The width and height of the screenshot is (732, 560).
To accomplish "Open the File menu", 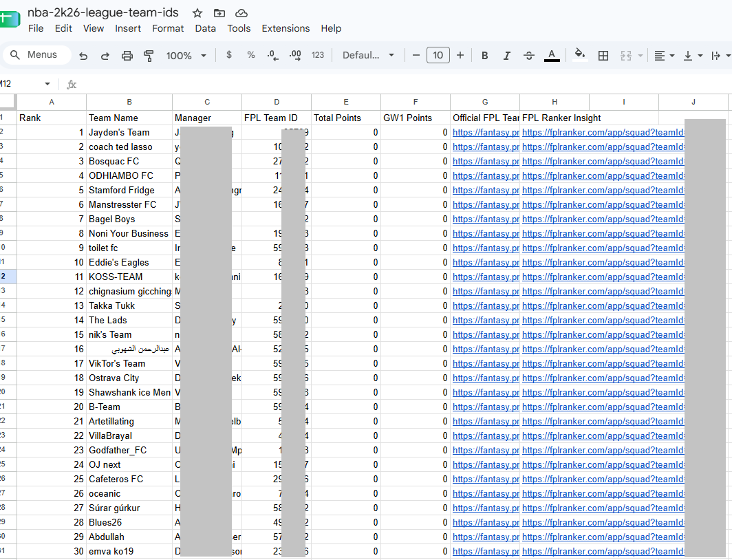I will pos(36,28).
